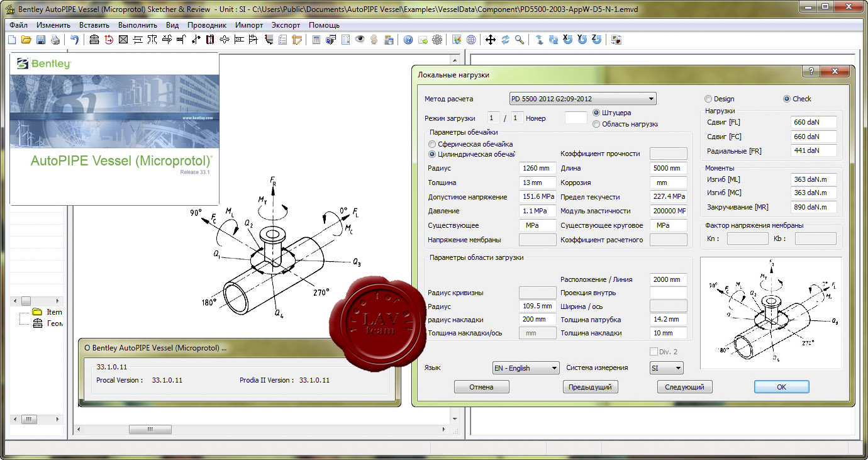Open help with blue question mark icon
The height and width of the screenshot is (460, 868).
pyautogui.click(x=408, y=40)
